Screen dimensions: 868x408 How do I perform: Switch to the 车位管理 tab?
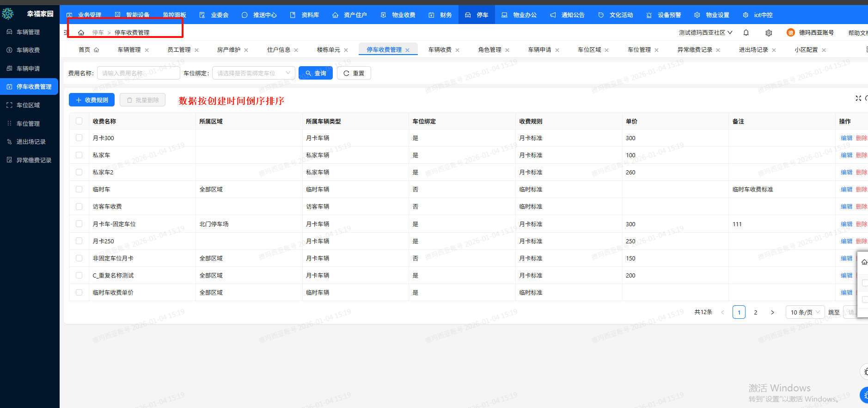pos(639,50)
